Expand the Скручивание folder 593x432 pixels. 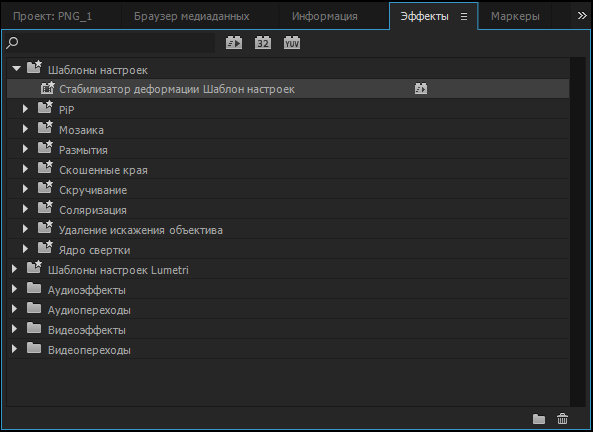point(25,189)
